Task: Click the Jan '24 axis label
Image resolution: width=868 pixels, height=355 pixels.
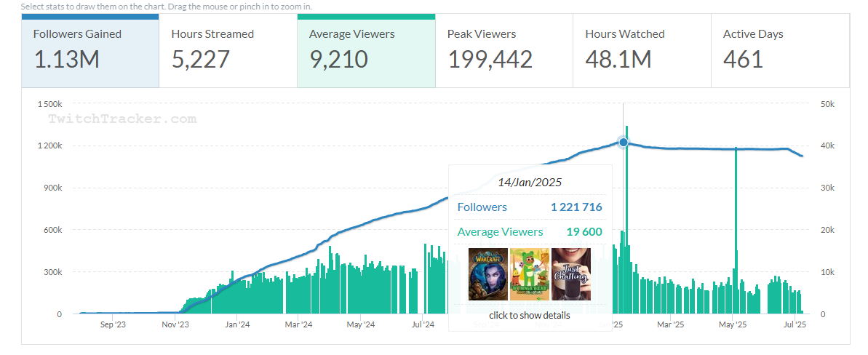Action: click(x=237, y=324)
